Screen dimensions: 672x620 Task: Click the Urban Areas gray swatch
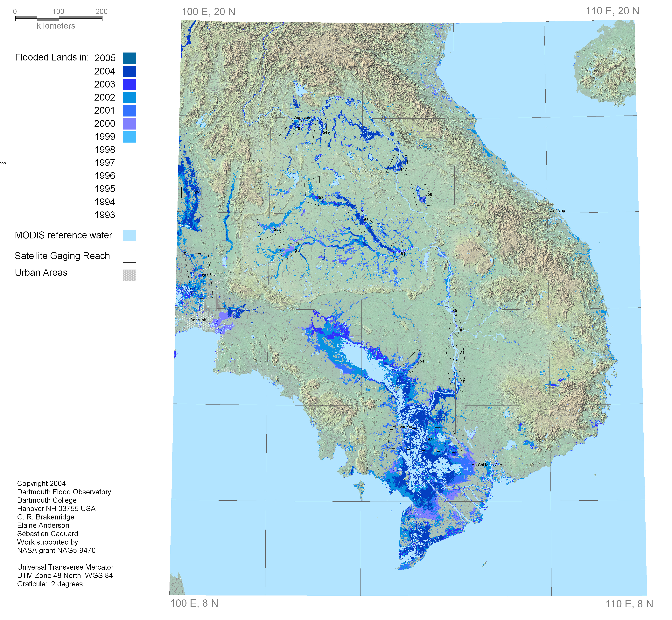[129, 275]
